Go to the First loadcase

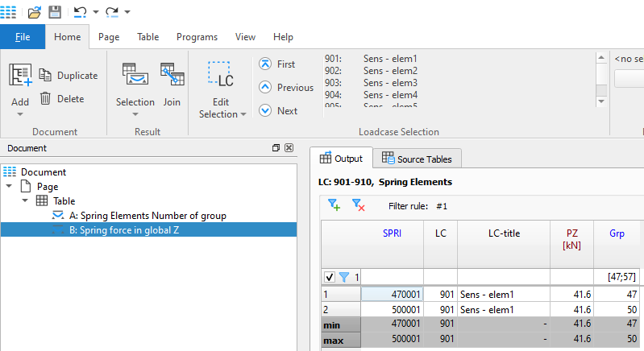277,64
